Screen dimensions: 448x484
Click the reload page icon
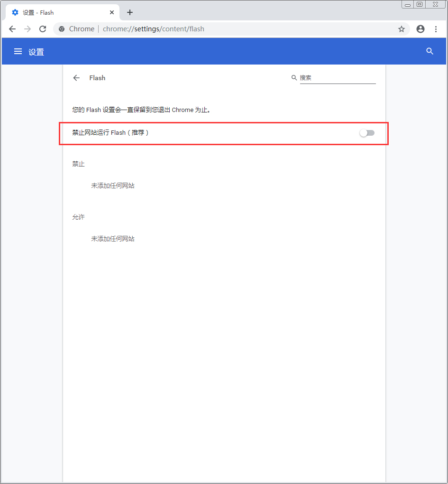pos(43,29)
